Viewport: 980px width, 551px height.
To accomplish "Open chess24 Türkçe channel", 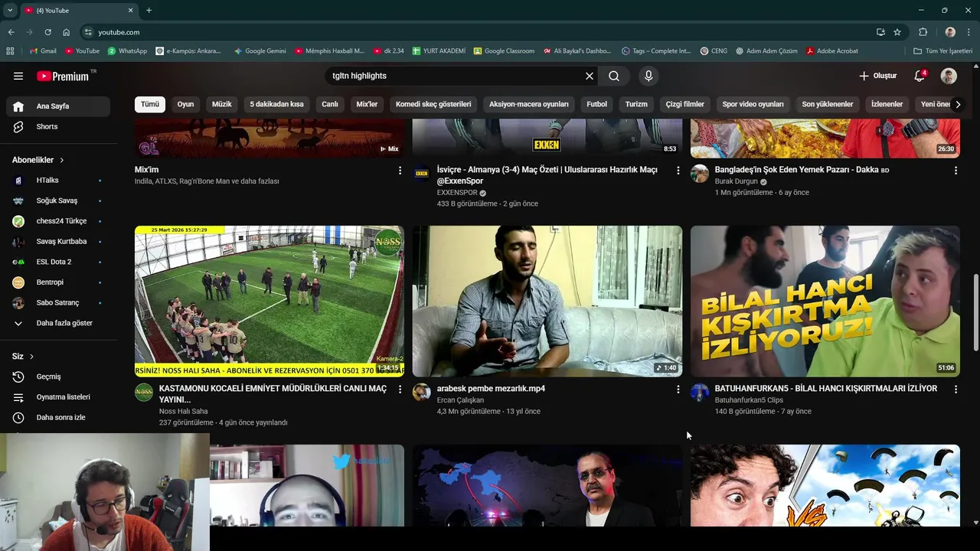I will tap(58, 221).
